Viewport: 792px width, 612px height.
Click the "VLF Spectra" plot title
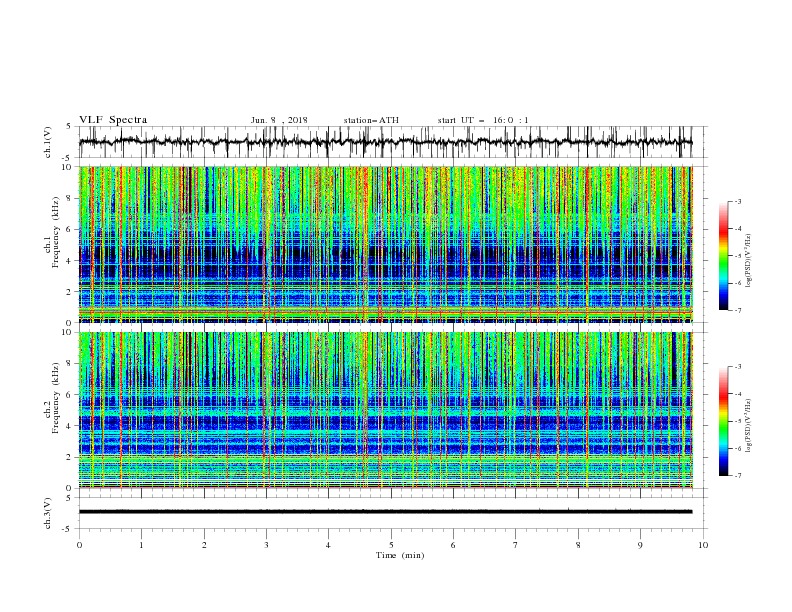(x=113, y=120)
